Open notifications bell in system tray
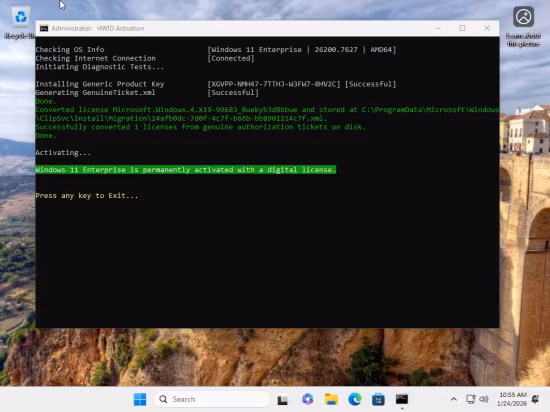550x412 pixels. (535, 399)
